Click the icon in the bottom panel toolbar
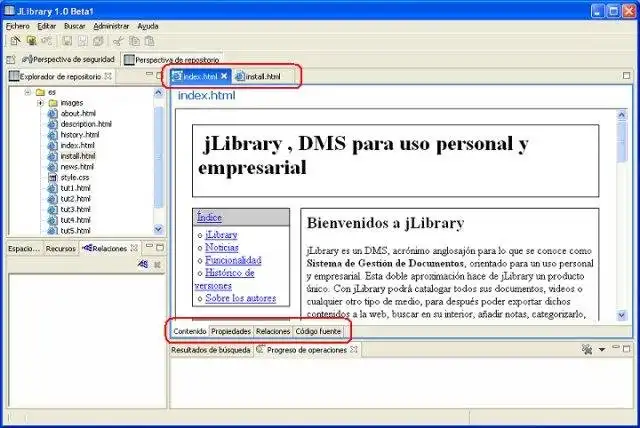 pos(587,349)
